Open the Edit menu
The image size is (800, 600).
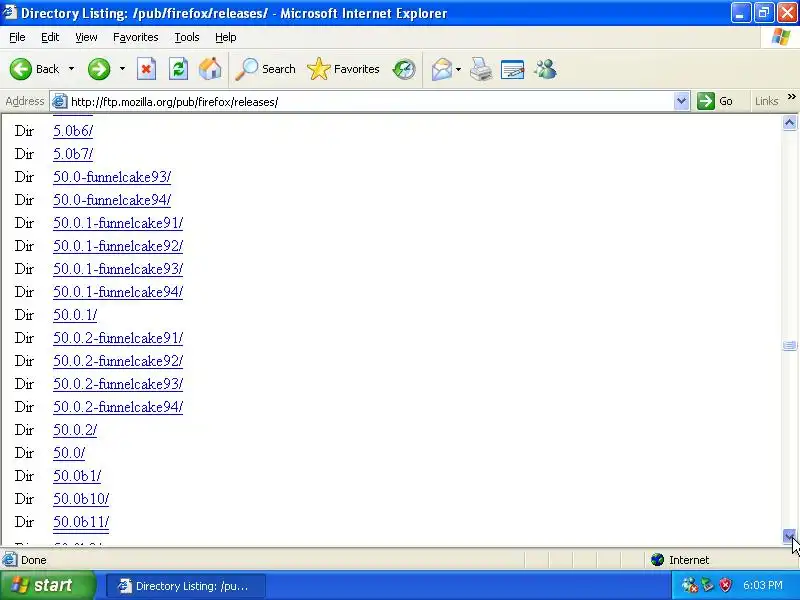point(49,37)
